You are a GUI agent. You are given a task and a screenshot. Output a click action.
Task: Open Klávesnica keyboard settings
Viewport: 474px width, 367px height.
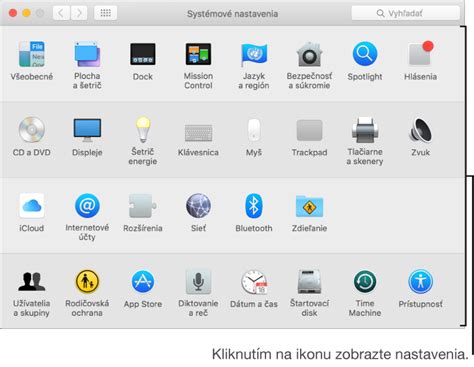198,133
